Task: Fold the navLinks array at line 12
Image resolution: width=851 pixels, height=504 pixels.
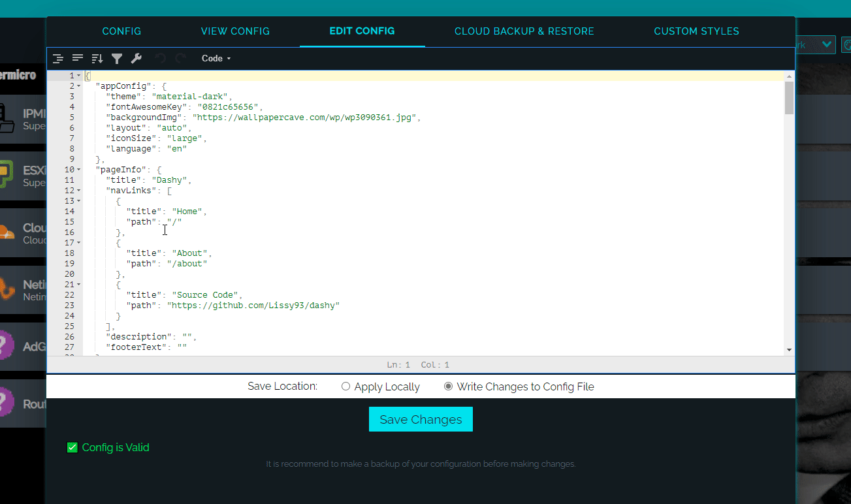Action: 79,191
